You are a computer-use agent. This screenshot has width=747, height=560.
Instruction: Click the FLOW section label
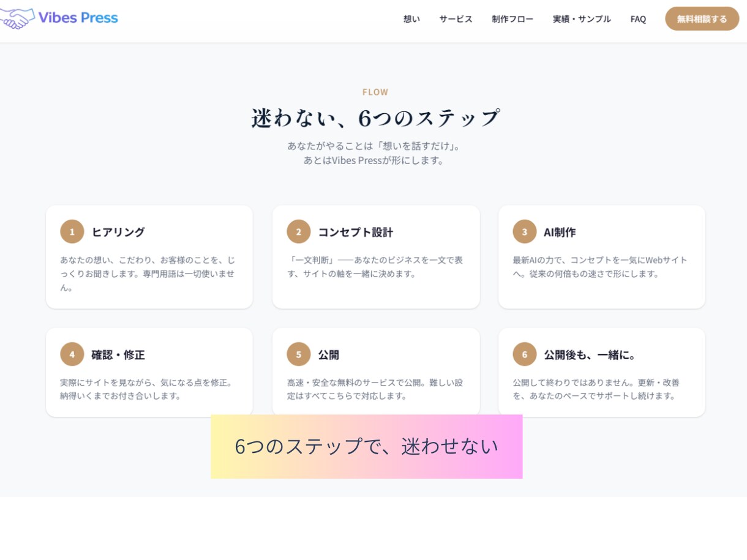tap(375, 92)
